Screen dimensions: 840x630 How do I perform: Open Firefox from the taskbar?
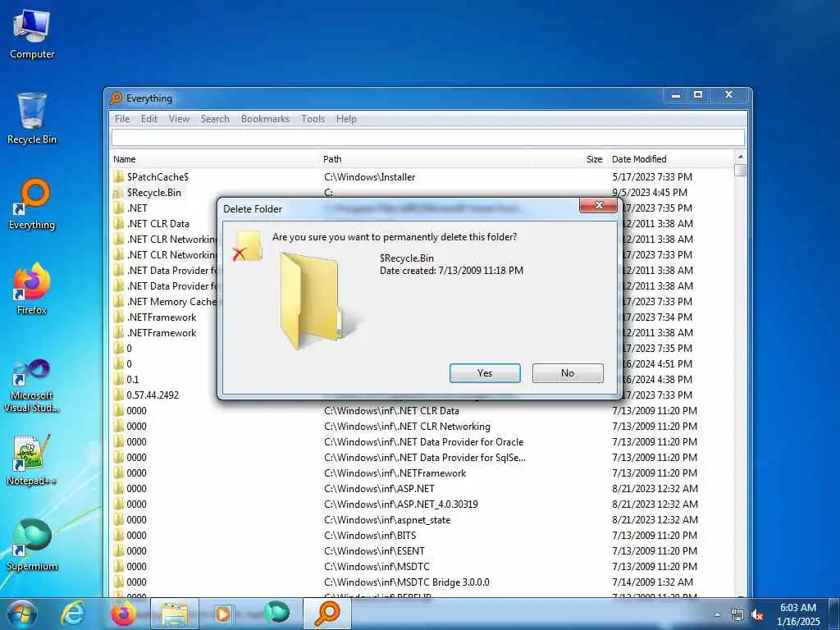click(124, 614)
